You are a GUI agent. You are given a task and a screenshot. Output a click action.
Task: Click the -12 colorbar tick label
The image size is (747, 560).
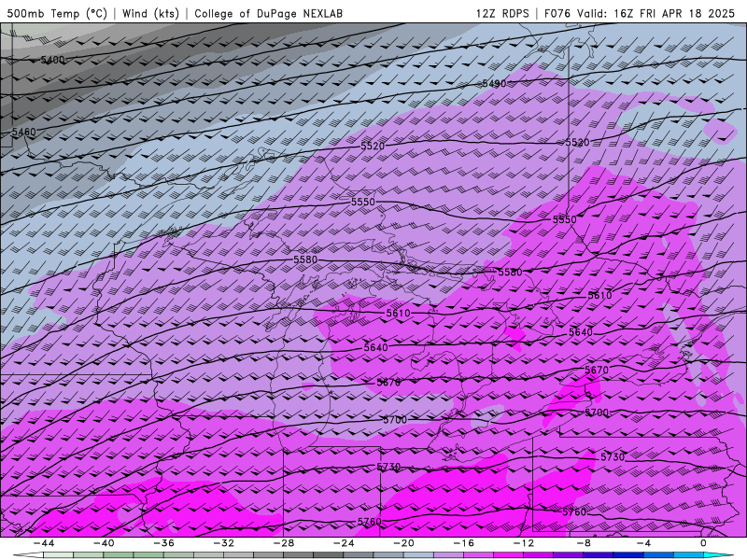point(524,543)
